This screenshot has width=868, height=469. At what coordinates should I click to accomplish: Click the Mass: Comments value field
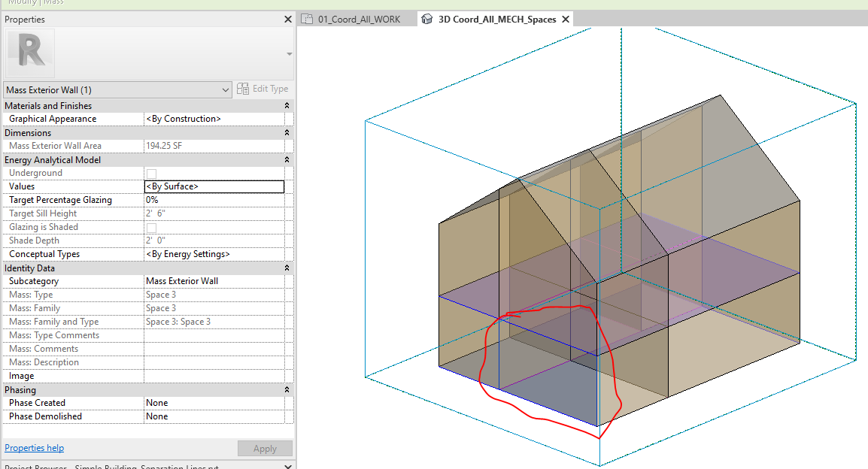(214, 348)
